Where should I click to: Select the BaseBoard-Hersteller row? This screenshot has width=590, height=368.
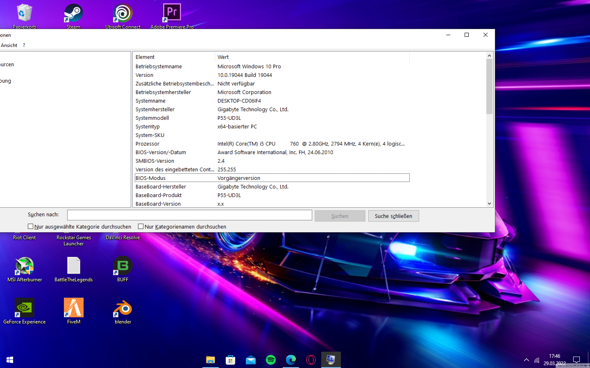[x=272, y=187]
